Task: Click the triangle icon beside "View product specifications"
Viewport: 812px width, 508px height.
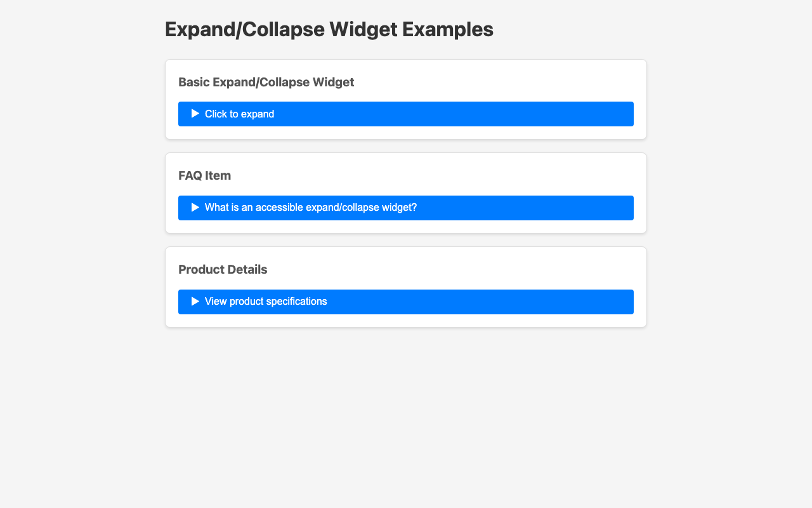Action: [x=195, y=302]
